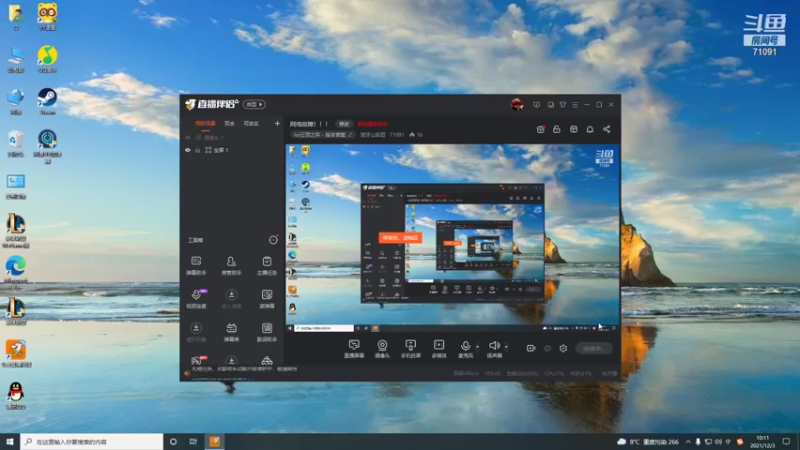Add a new scene with plus button
800x450 pixels.
pyautogui.click(x=277, y=123)
